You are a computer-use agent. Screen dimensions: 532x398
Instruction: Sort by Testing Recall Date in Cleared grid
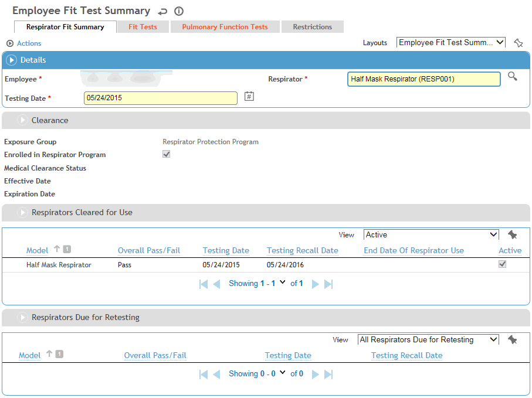(302, 250)
